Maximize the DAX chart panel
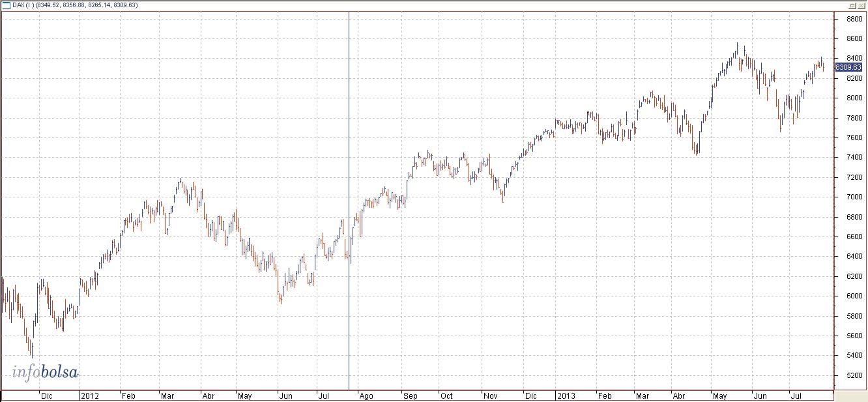Screen dimensions: 868x402 (852, 5)
